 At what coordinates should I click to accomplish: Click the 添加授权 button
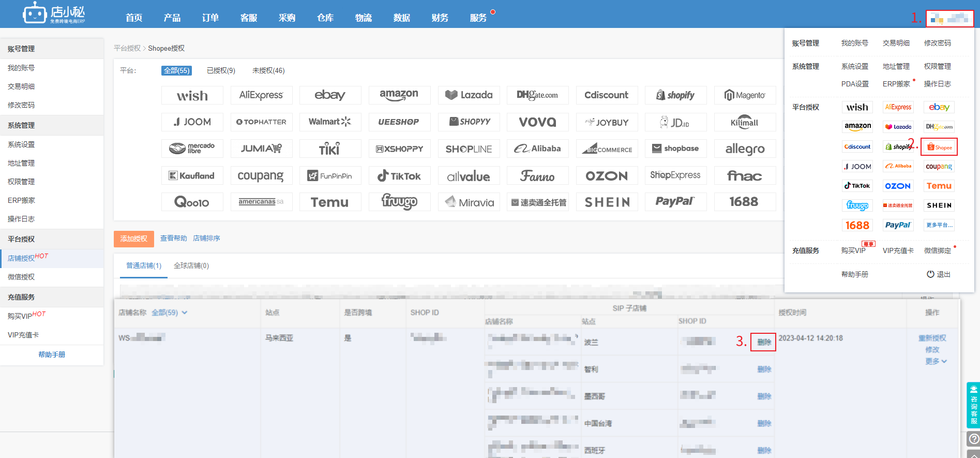[x=134, y=239]
